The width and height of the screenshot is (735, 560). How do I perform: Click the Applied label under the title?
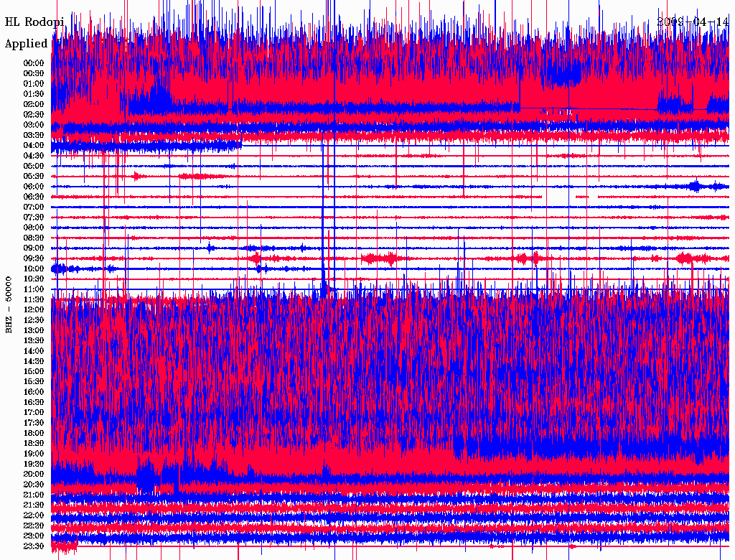coord(27,44)
